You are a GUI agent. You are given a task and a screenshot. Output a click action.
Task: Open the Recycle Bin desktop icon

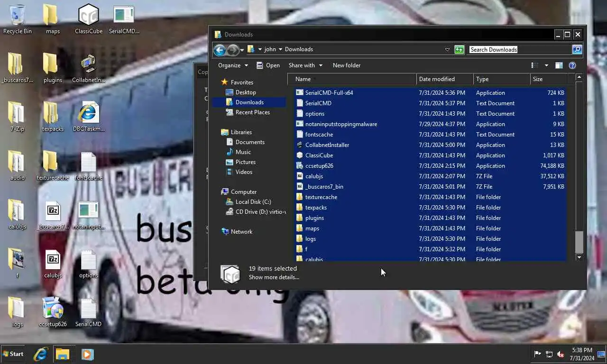pos(18,20)
